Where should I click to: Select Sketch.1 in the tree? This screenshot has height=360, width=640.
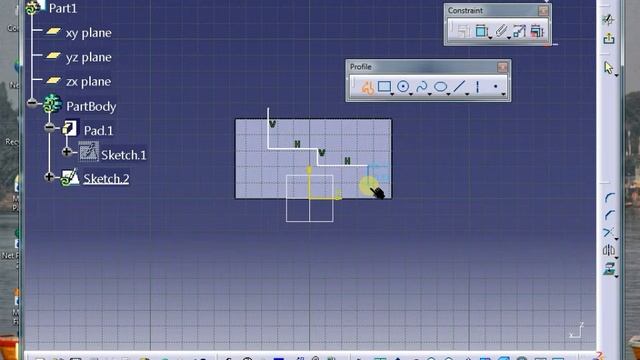(x=123, y=155)
